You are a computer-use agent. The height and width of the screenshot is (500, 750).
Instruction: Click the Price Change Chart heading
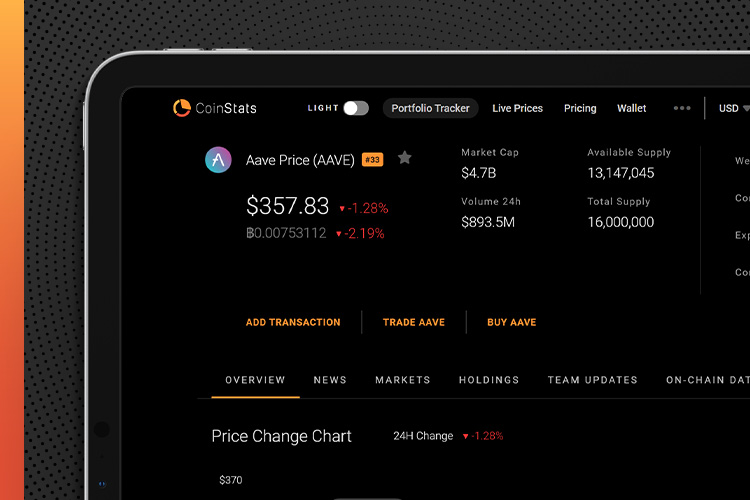point(282,436)
